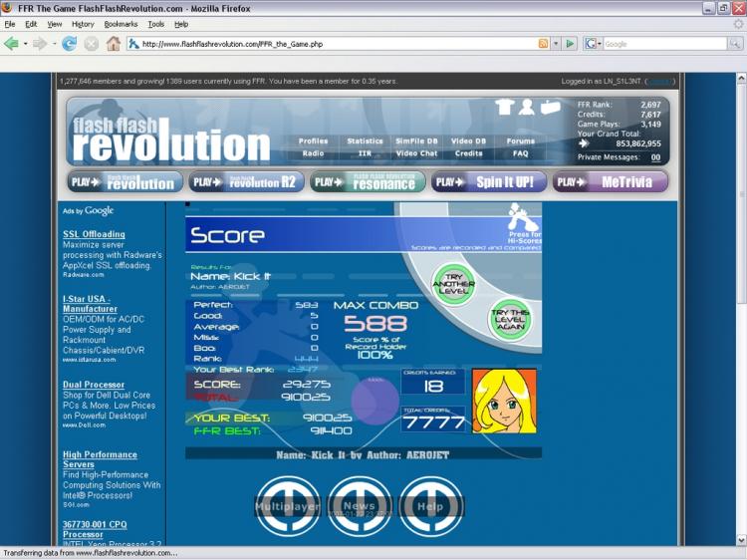Viewport: 747px width, 560px height.
Task: Open the History menu
Action: (83, 24)
